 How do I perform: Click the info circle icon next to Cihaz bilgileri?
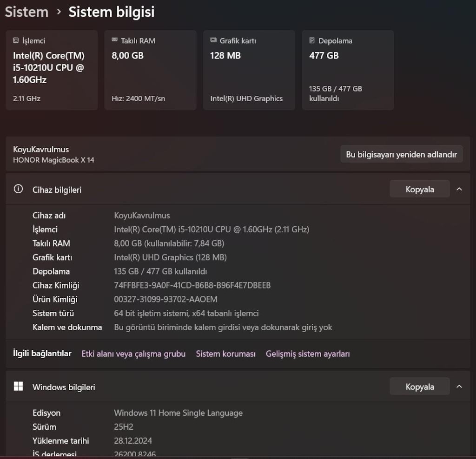click(x=18, y=189)
